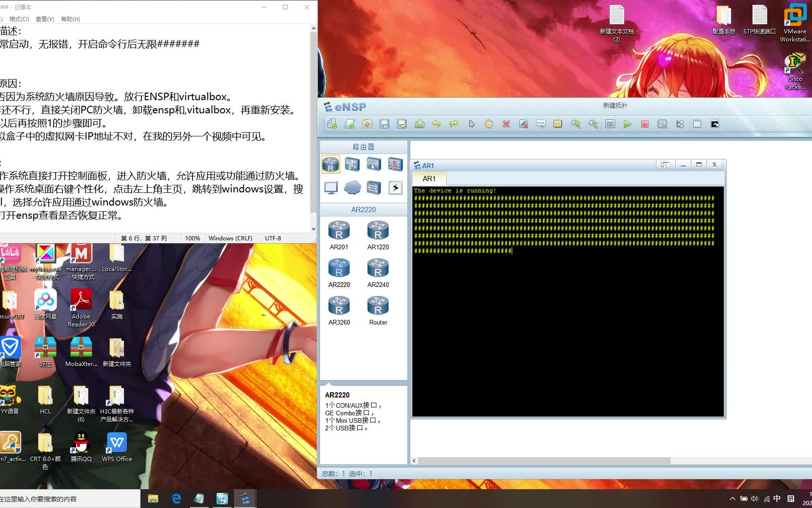Open the 格式(O) menu in Notepad
This screenshot has height=508, width=812.
[19, 19]
